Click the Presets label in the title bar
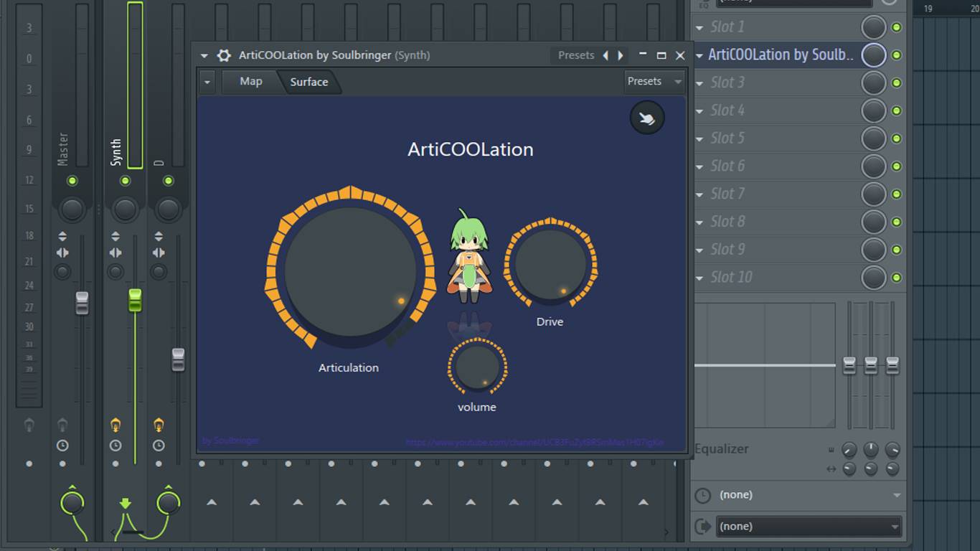This screenshot has height=551, width=980. (x=576, y=55)
